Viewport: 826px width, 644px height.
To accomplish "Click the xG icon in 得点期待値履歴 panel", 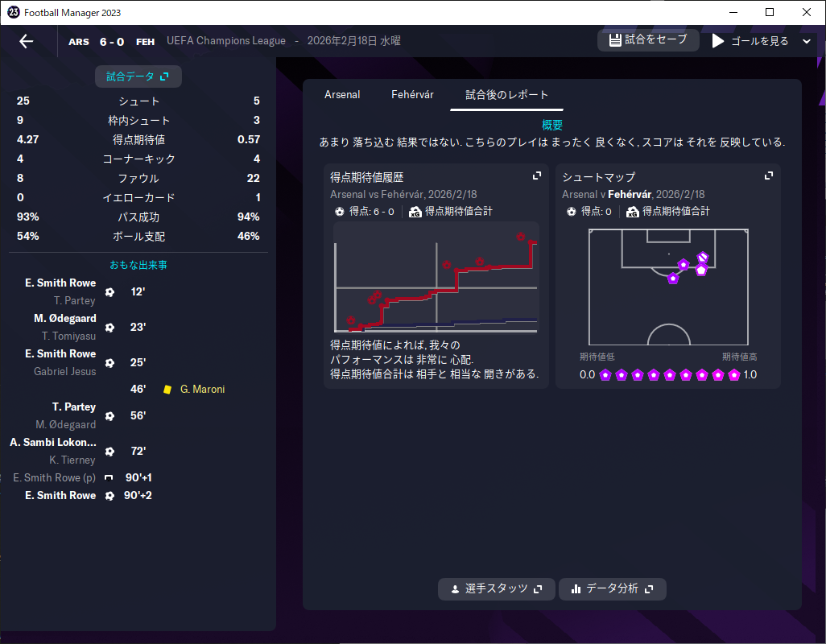I will pos(415,212).
